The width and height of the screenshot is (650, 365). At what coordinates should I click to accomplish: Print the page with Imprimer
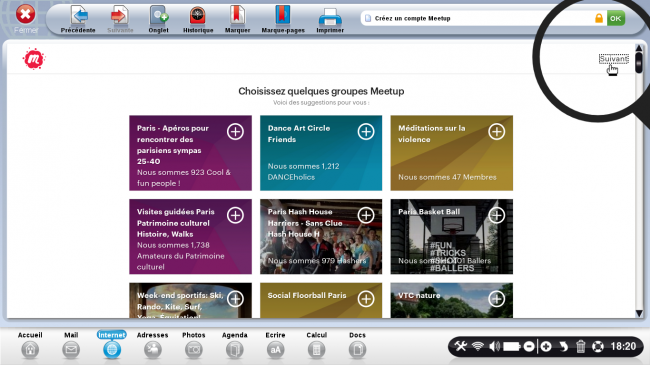click(330, 17)
